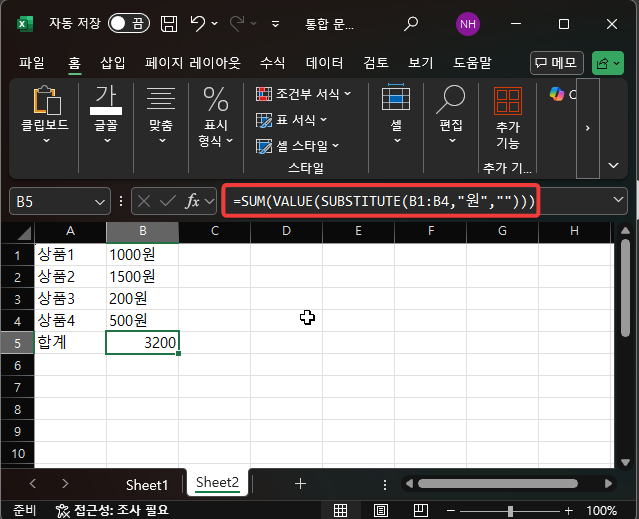Expand the 맞춤 alignment group

point(161,115)
